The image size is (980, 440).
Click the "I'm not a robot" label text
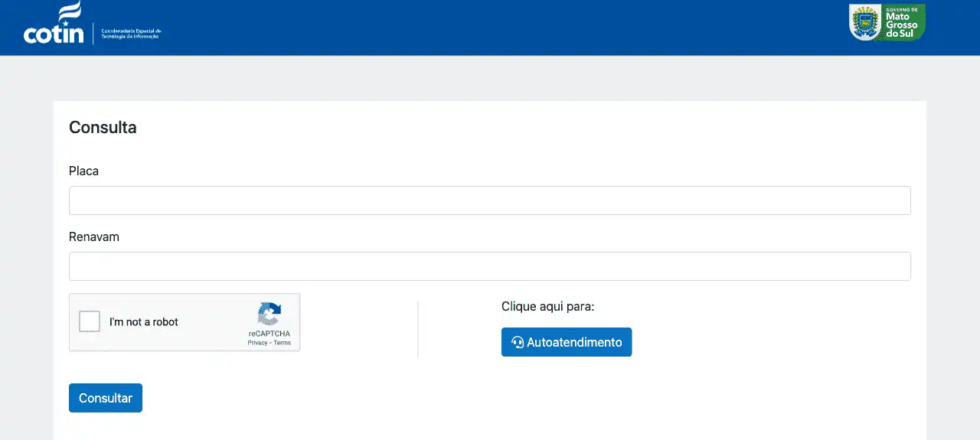[144, 322]
